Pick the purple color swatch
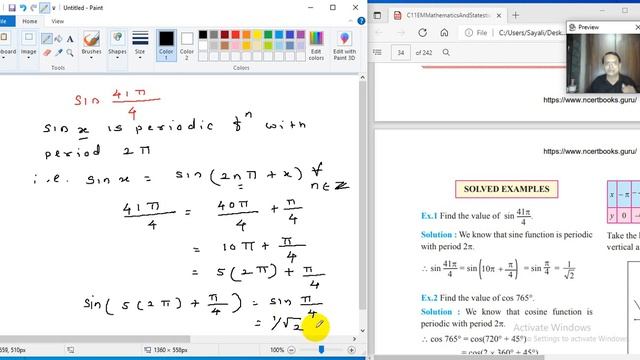The image size is (640, 360). 301,35
